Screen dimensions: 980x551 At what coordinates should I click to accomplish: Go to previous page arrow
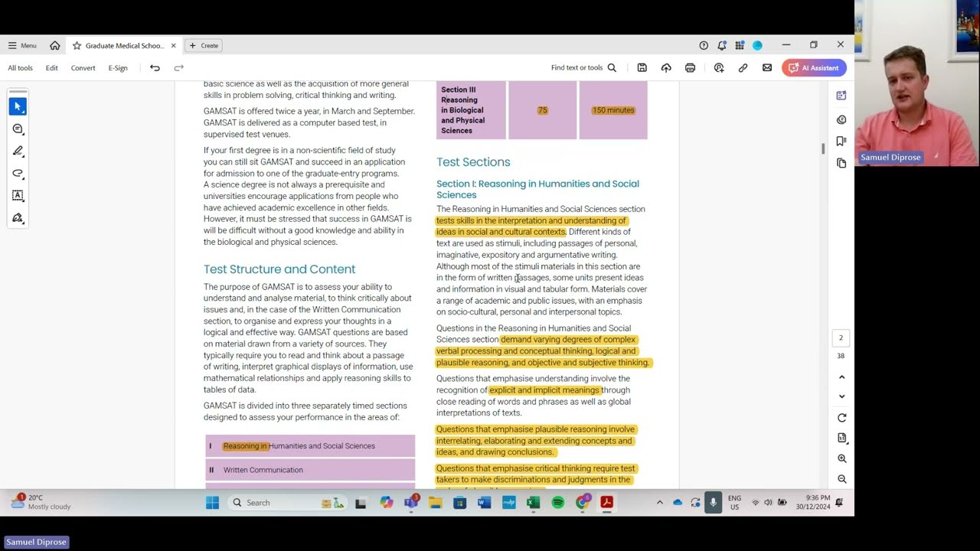point(841,377)
